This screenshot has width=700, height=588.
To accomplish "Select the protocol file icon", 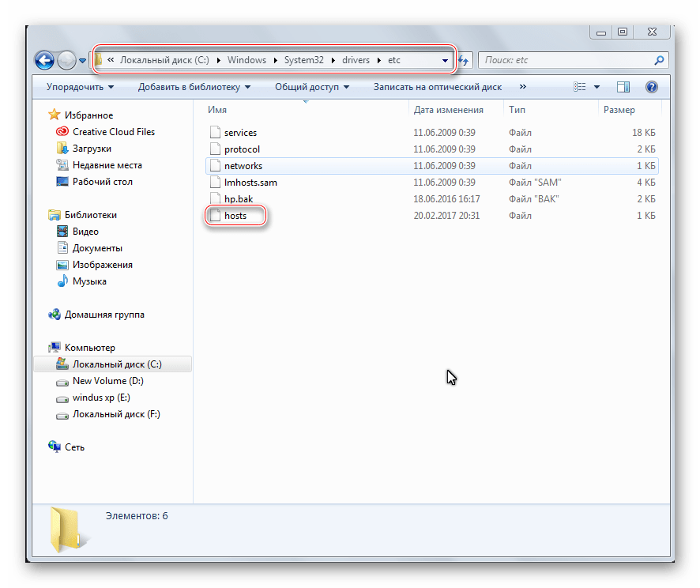I will point(215,149).
